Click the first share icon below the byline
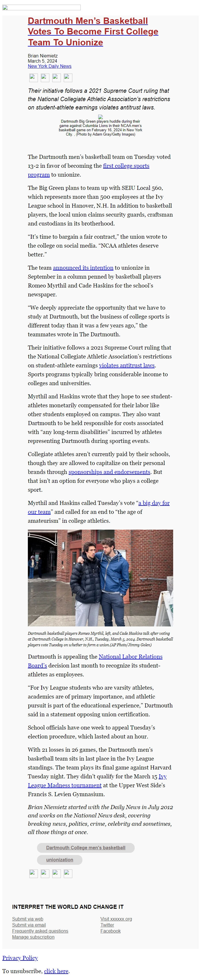Screen dimensions: 201x980 pos(34,78)
